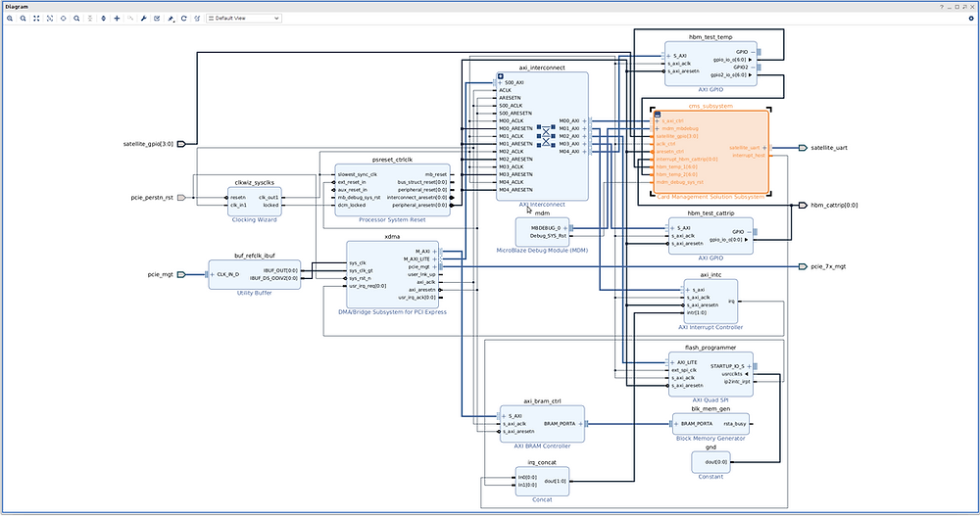Expand the M00_AXI interface plus sign
980x516 pixels.
(584, 120)
